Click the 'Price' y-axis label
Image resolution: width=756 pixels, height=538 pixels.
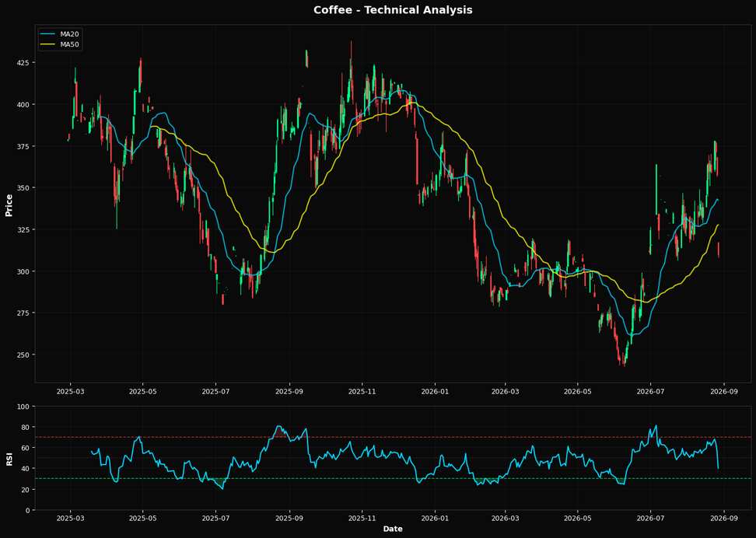tap(9, 205)
